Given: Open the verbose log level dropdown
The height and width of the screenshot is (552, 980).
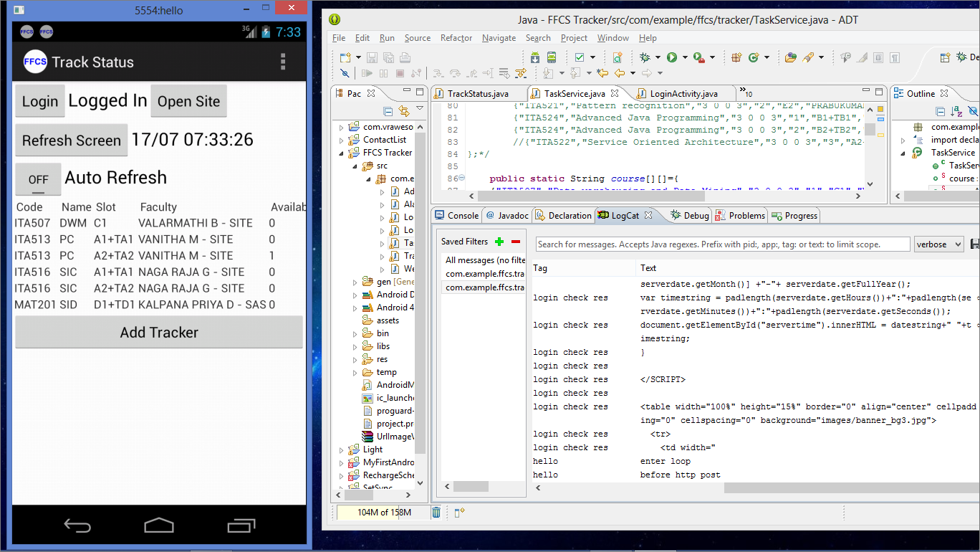Looking at the screenshot, I should 938,244.
